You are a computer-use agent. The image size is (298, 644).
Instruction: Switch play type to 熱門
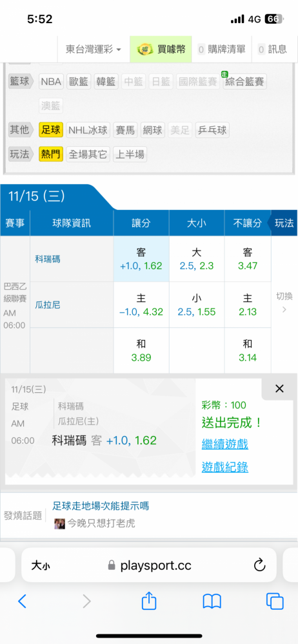51,154
